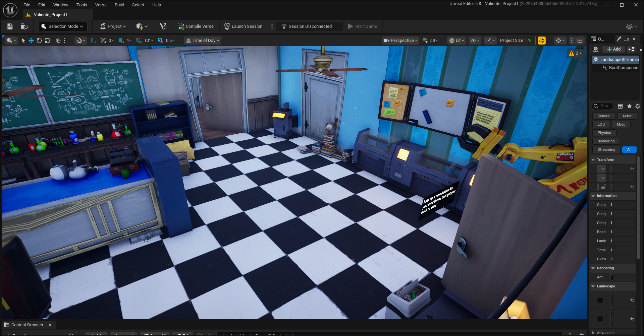Open the Lit view mode dropdown

pyautogui.click(x=457, y=41)
